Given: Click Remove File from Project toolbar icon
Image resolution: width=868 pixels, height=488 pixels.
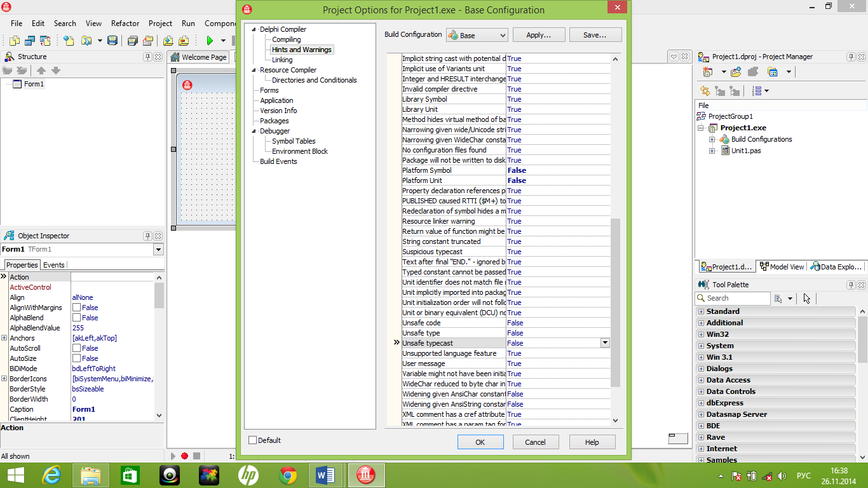Looking at the screenshot, I should click(184, 41).
